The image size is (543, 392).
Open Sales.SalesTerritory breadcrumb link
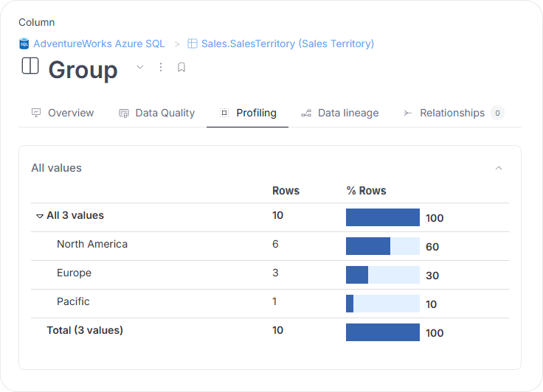[x=287, y=44]
